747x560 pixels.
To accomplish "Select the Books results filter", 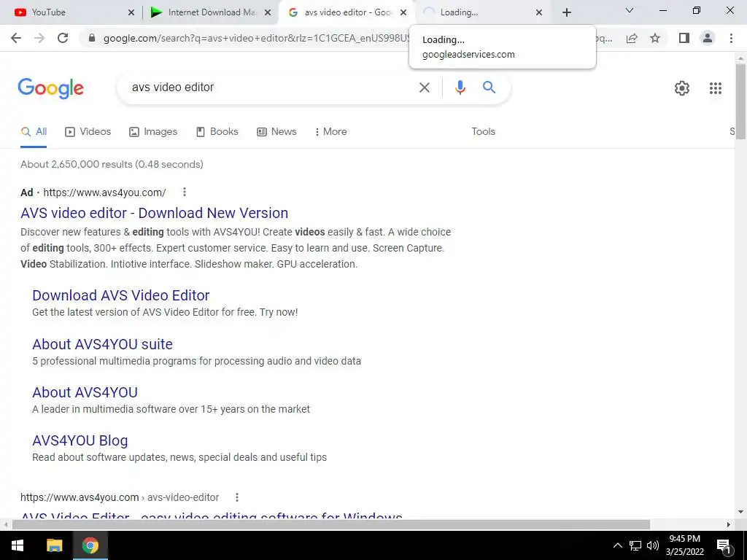I will (217, 131).
